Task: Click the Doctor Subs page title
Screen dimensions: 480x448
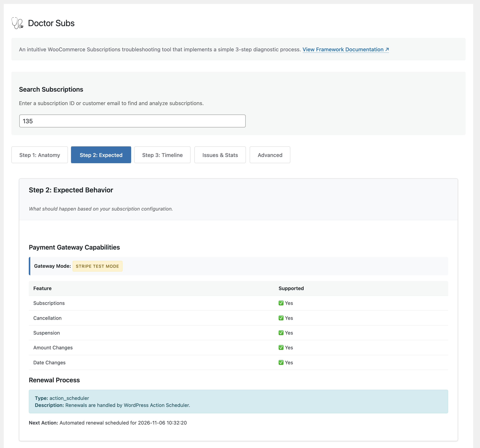Action: pyautogui.click(x=51, y=23)
